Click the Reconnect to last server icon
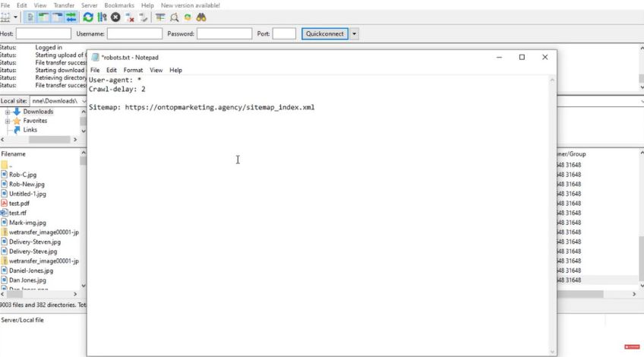This screenshot has height=357, width=644. coord(143,17)
